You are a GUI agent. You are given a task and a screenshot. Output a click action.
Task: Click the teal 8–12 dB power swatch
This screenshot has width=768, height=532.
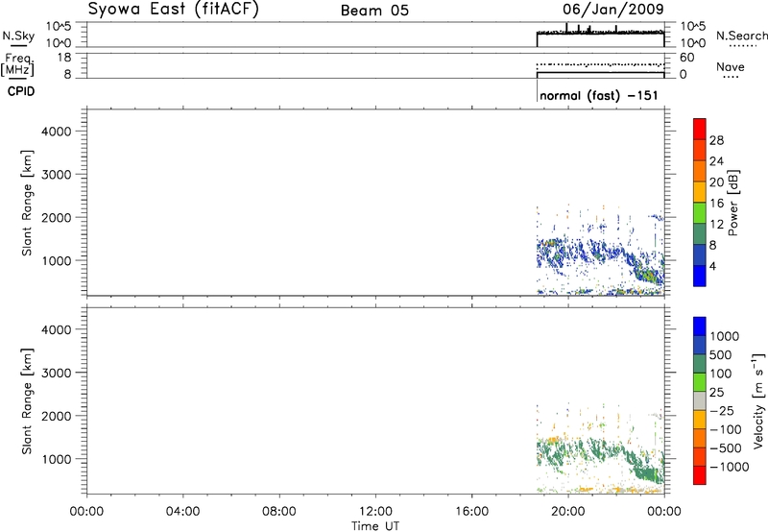pyautogui.click(x=700, y=233)
